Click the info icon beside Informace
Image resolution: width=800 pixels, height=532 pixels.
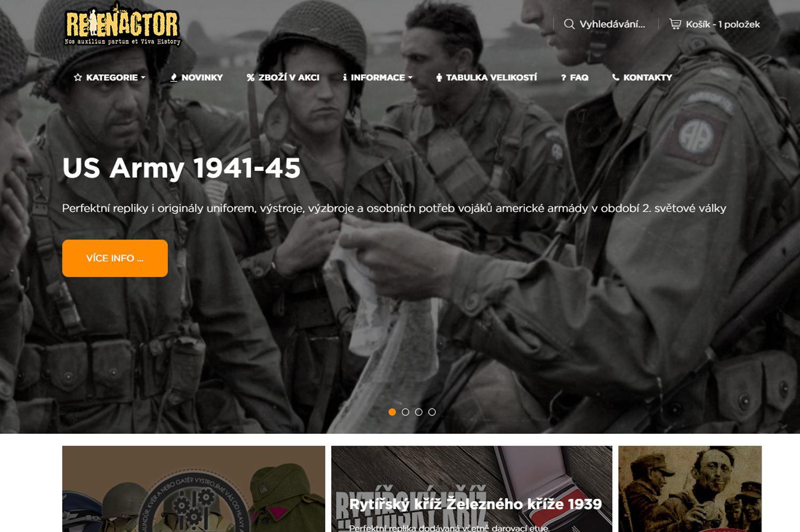tap(345, 77)
